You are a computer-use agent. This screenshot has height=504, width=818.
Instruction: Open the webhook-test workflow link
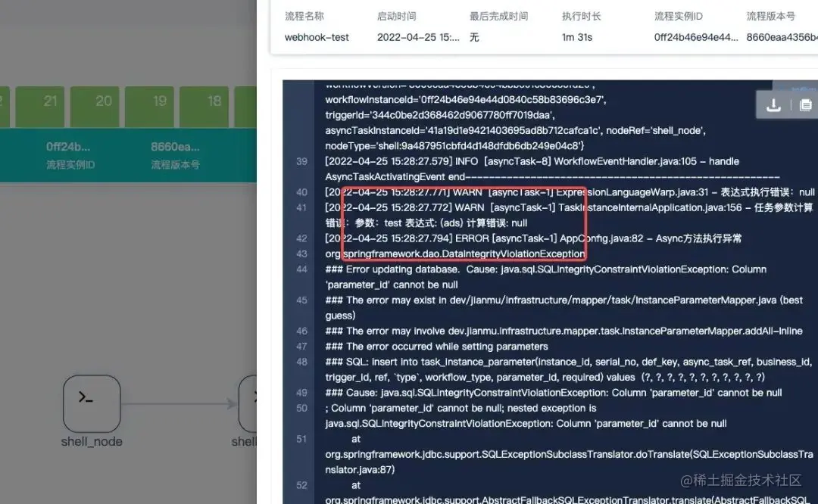click(317, 36)
